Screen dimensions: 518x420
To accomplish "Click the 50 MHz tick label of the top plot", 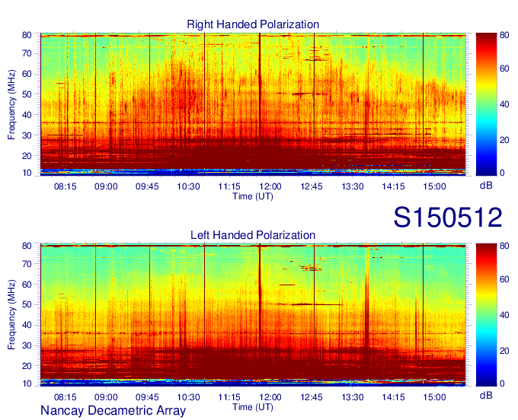I will 27,94.
